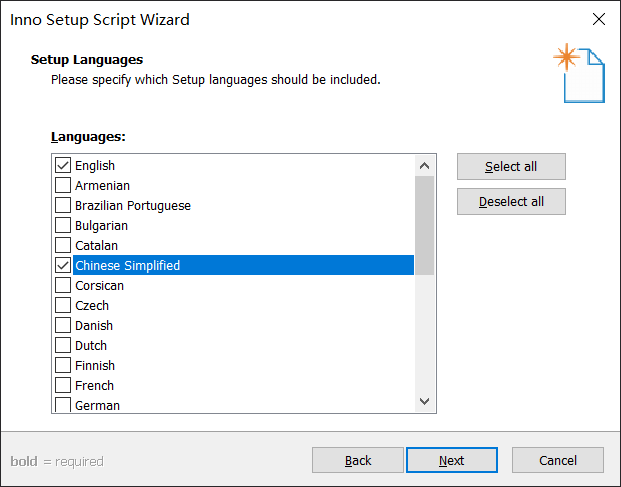Select the Bulgarian row text
The width and height of the screenshot is (621, 487).
click(101, 225)
